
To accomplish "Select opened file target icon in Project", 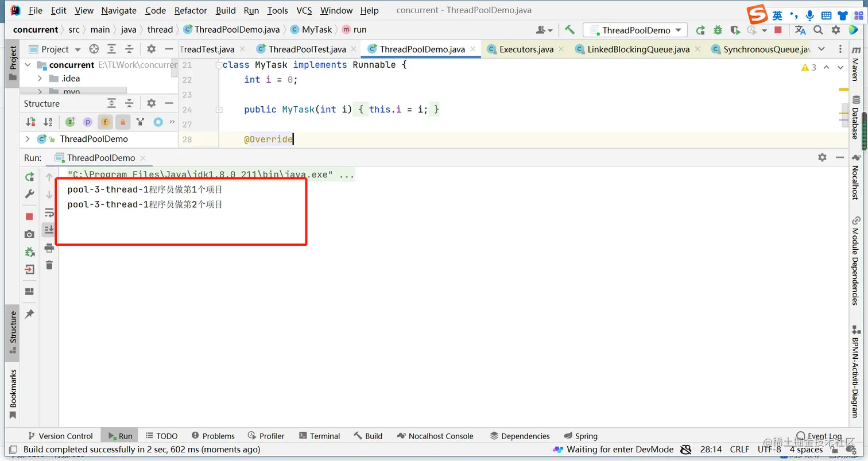I will coord(94,49).
